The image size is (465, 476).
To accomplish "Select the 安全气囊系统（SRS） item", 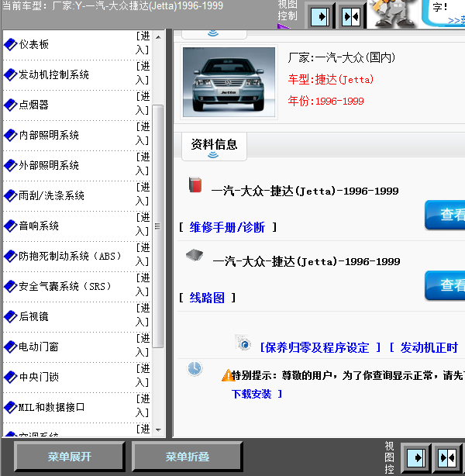I will 65,286.
